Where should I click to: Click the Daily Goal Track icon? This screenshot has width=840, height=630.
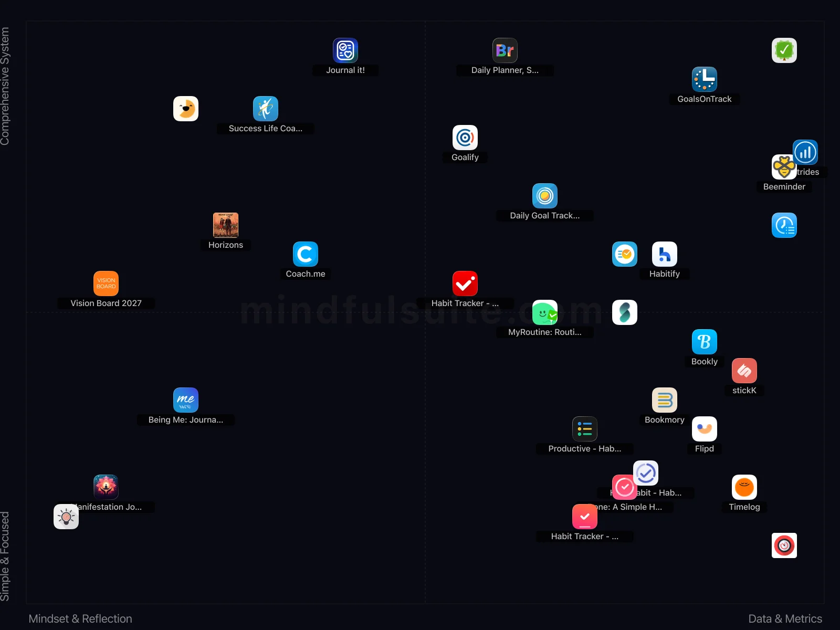click(544, 196)
